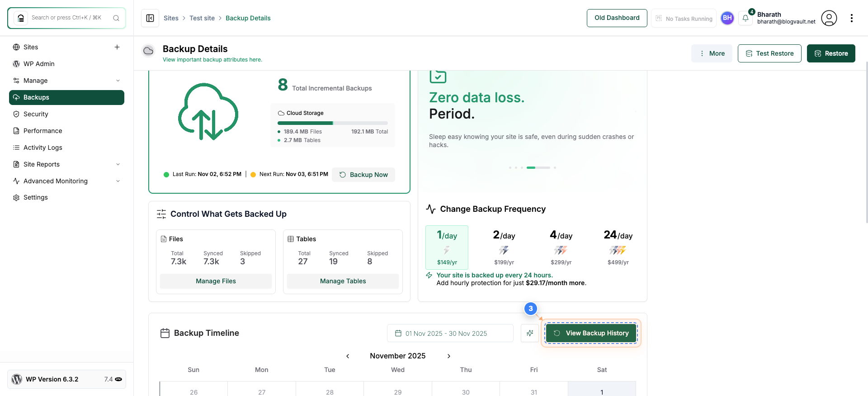The image size is (868, 396).
Task: Focus the Search or press Ctrl+K field
Action: pyautogui.click(x=66, y=18)
